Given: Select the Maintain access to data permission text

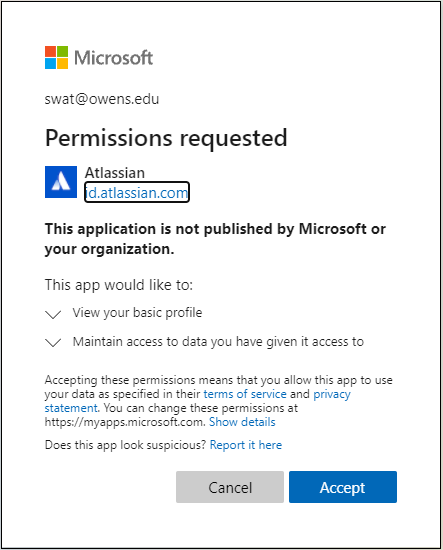Looking at the screenshot, I should click(218, 342).
